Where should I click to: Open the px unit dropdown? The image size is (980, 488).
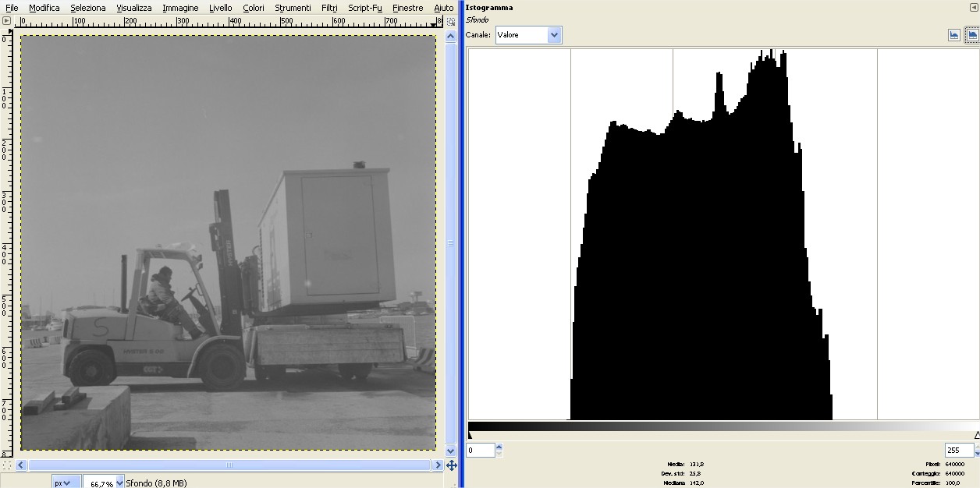62,483
